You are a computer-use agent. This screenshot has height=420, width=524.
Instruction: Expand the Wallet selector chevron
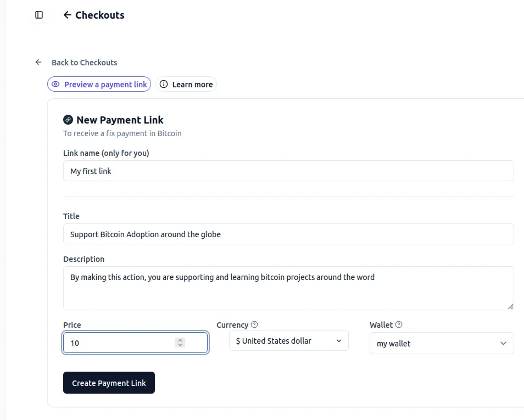(x=503, y=343)
